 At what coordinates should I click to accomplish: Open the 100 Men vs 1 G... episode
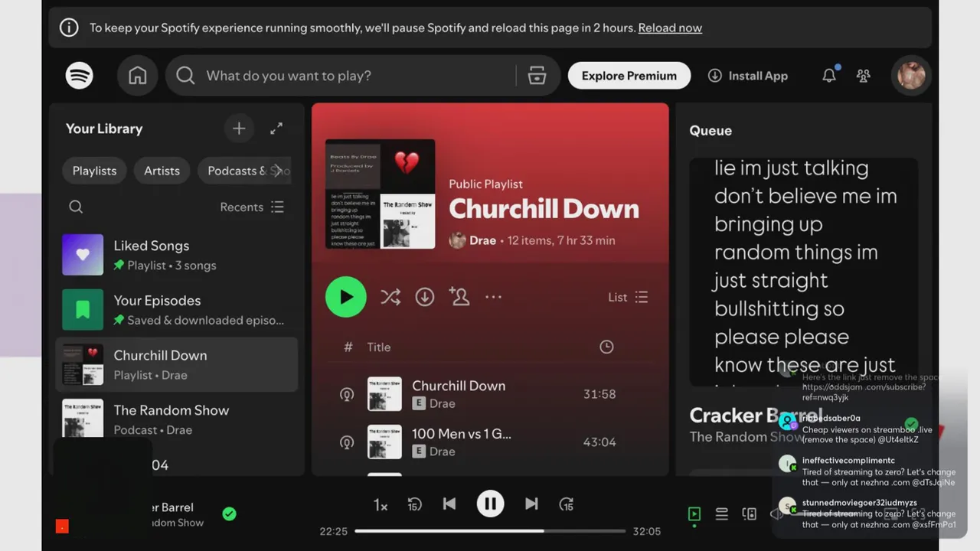pos(462,434)
